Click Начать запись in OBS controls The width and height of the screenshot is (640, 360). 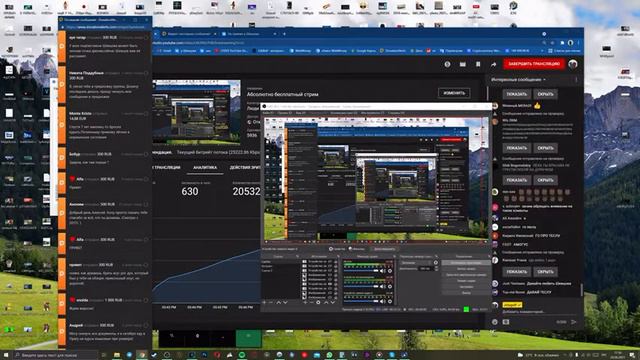[x=466, y=269]
